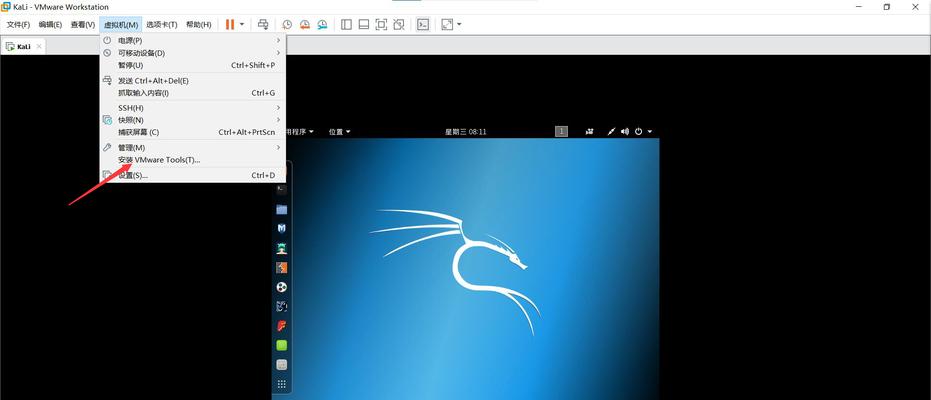Choose 捕获屏幕 (C) menu entry
This screenshot has width=931, height=400.
click(x=192, y=132)
